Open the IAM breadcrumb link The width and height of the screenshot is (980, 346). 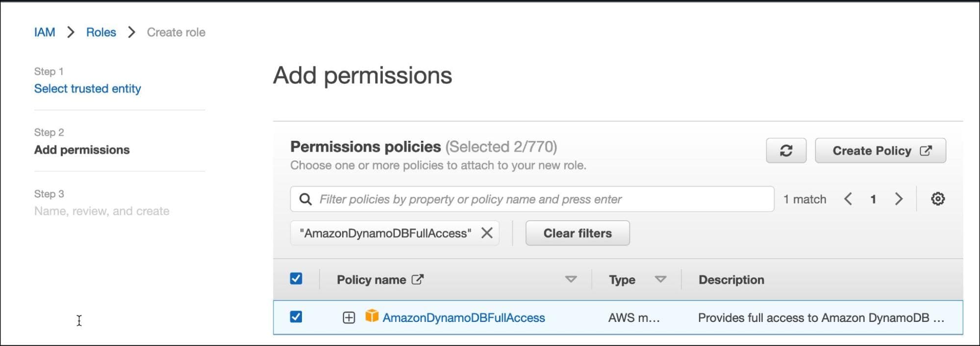[x=44, y=32]
